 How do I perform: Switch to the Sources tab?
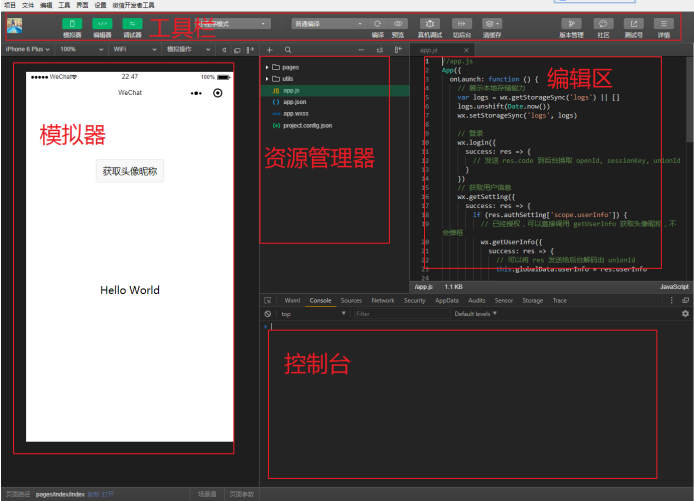(351, 301)
